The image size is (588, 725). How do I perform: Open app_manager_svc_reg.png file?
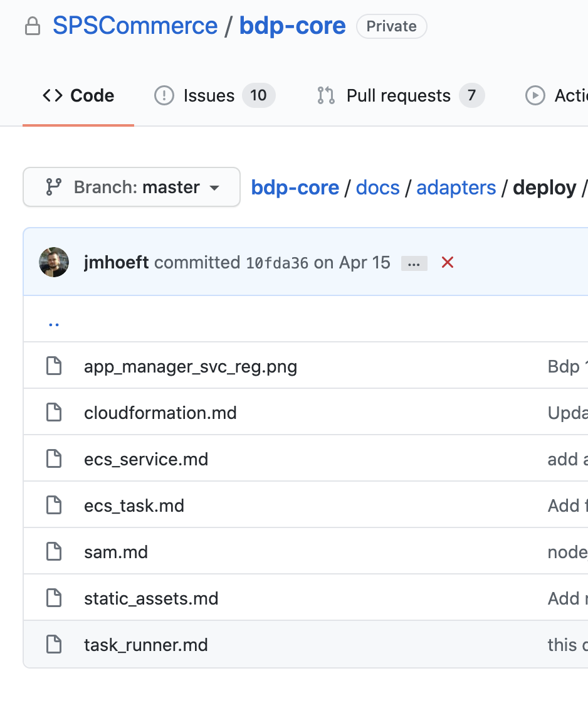click(191, 367)
